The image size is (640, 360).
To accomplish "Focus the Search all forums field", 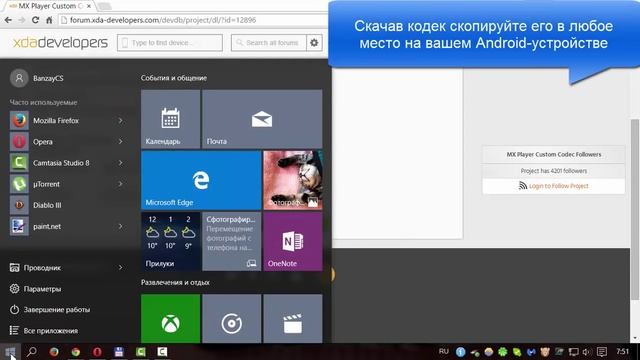I will [269, 42].
